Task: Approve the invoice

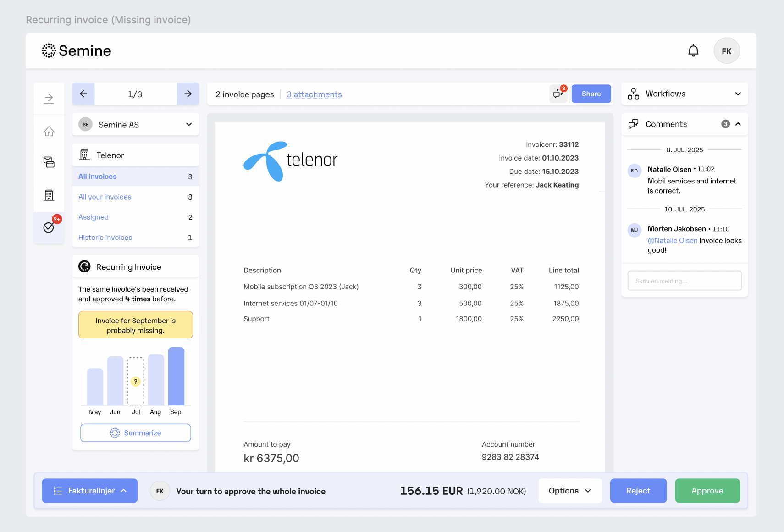Action: (707, 491)
